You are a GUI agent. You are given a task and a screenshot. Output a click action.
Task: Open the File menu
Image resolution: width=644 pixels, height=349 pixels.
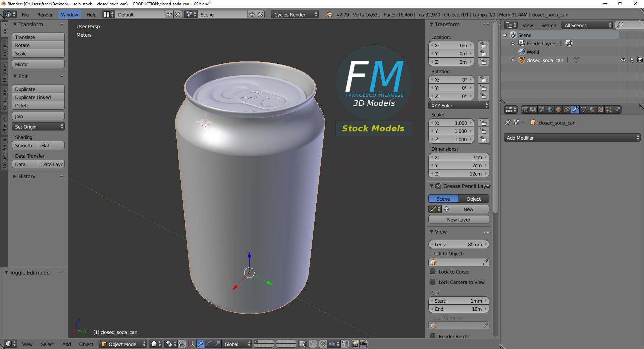pos(25,14)
